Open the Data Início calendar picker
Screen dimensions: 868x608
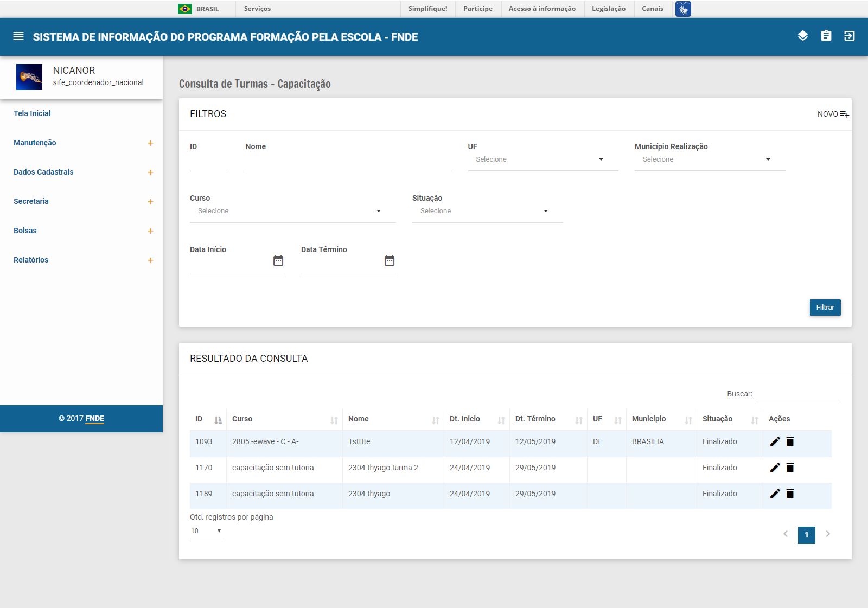pos(278,261)
